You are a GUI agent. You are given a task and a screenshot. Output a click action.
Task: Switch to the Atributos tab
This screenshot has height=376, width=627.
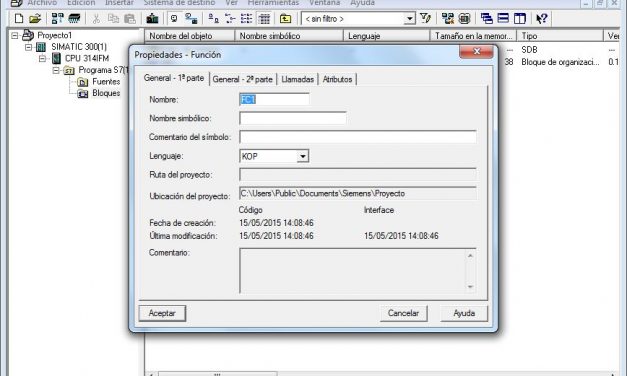click(337, 79)
